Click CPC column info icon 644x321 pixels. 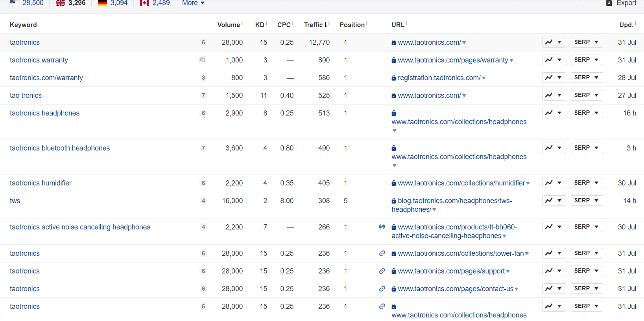(x=293, y=23)
